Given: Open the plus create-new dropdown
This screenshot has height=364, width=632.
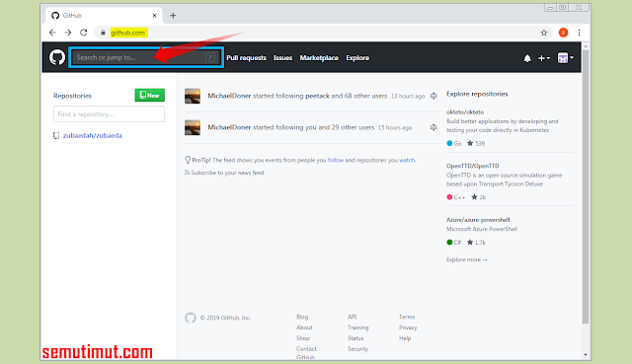Looking at the screenshot, I should 544,58.
